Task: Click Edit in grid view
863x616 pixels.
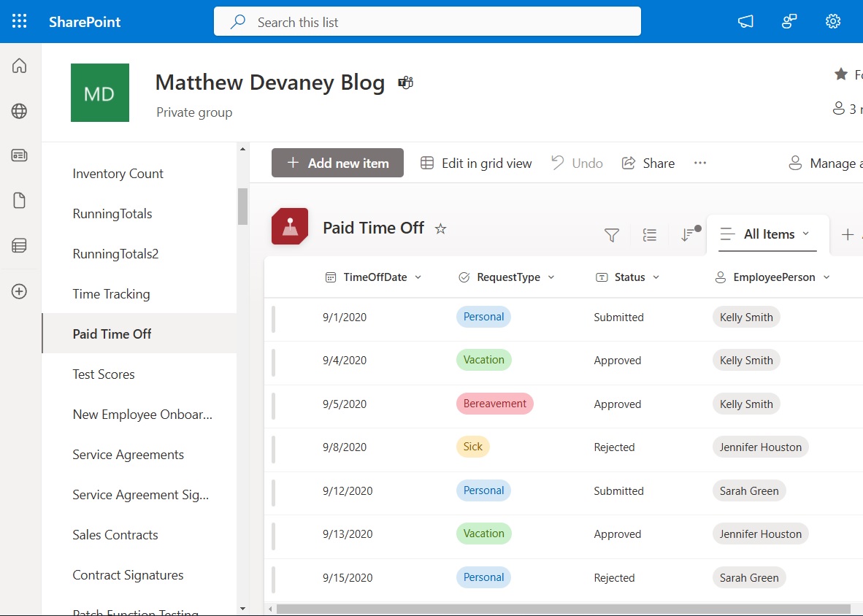Action: 476,163
